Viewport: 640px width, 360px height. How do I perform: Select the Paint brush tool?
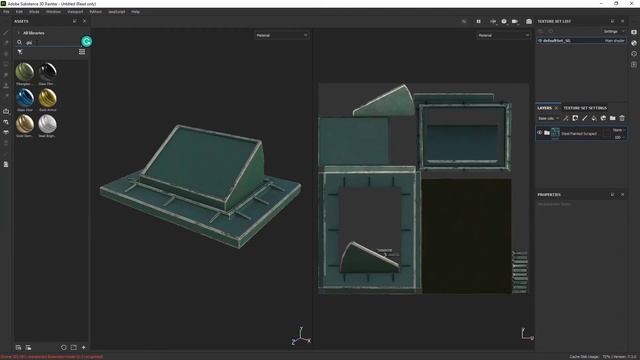click(6, 33)
